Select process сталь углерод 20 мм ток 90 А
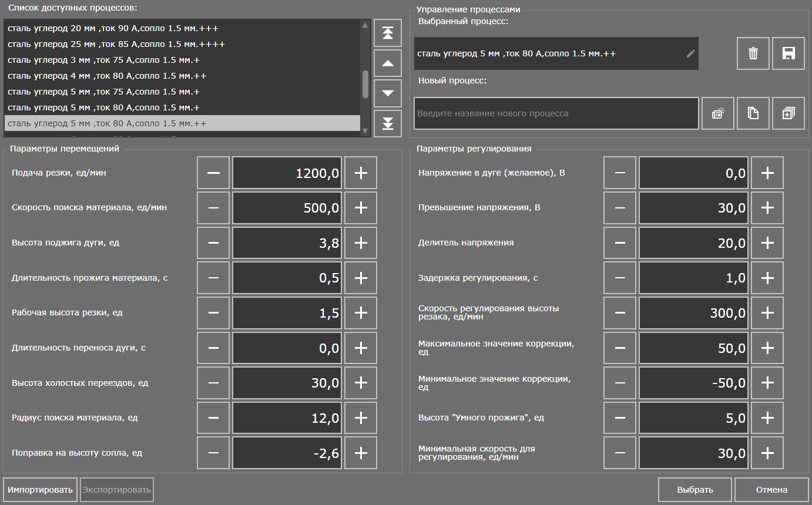 tap(182, 28)
